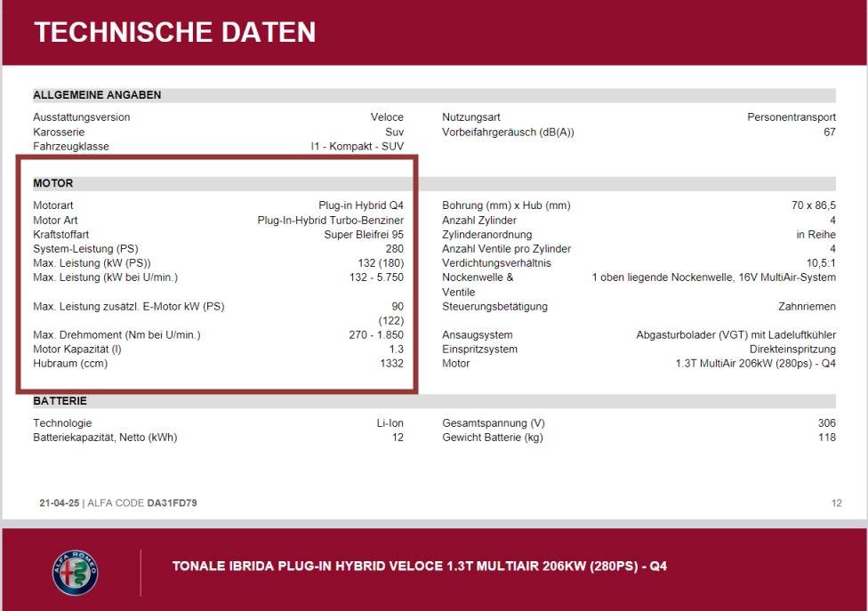Select the Abgasturbolader (VGT) mit Ladeluftkühler value
This screenshot has height=611, width=868.
tap(736, 335)
